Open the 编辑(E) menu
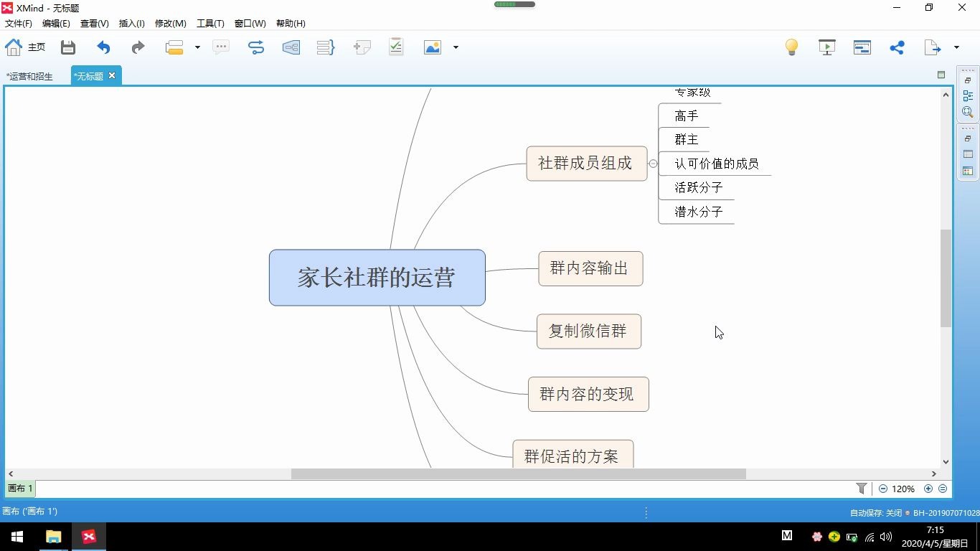 pyautogui.click(x=56, y=24)
